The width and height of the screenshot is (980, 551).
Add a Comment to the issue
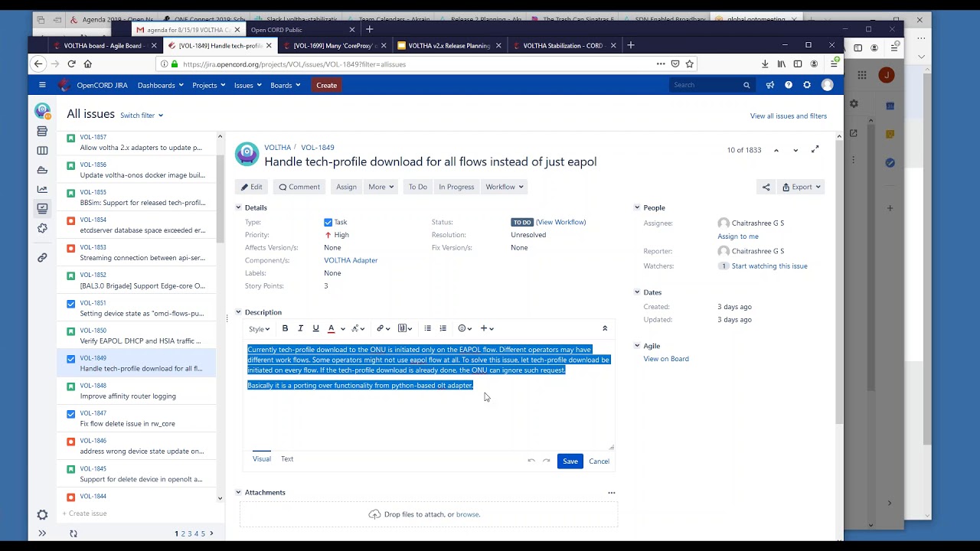point(299,187)
